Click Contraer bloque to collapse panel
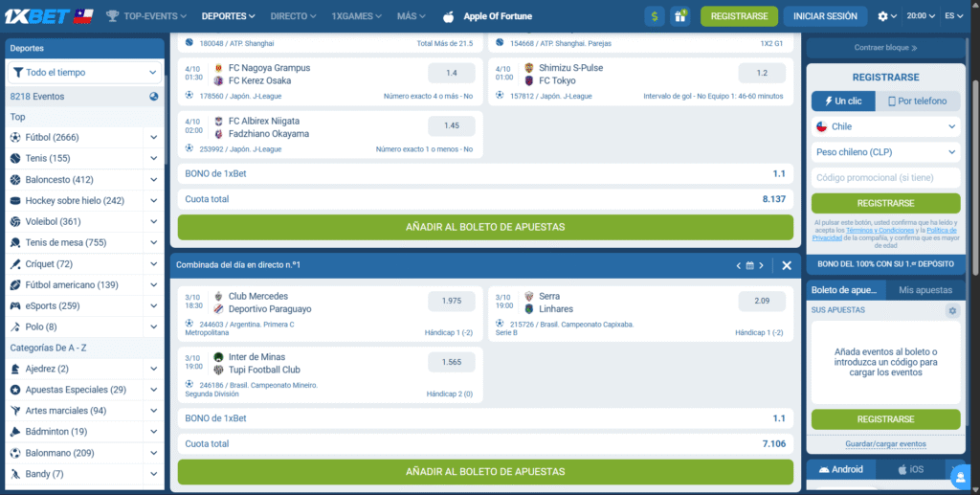Screen dimensions: 980x495 pyautogui.click(x=885, y=48)
